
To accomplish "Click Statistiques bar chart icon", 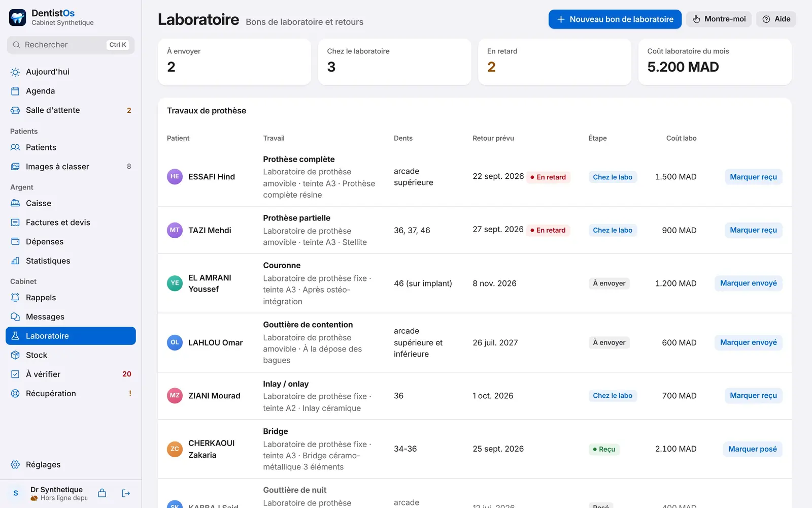I will point(15,261).
